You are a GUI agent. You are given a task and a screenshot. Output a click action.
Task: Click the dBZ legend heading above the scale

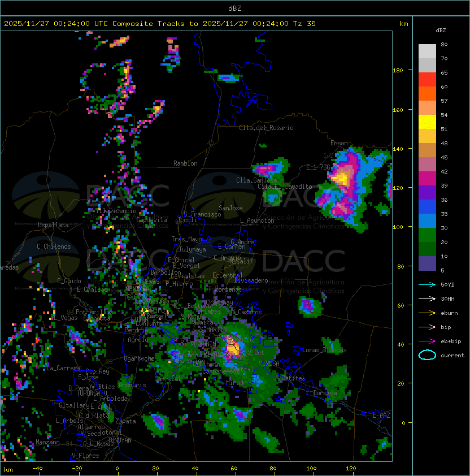coord(441,31)
